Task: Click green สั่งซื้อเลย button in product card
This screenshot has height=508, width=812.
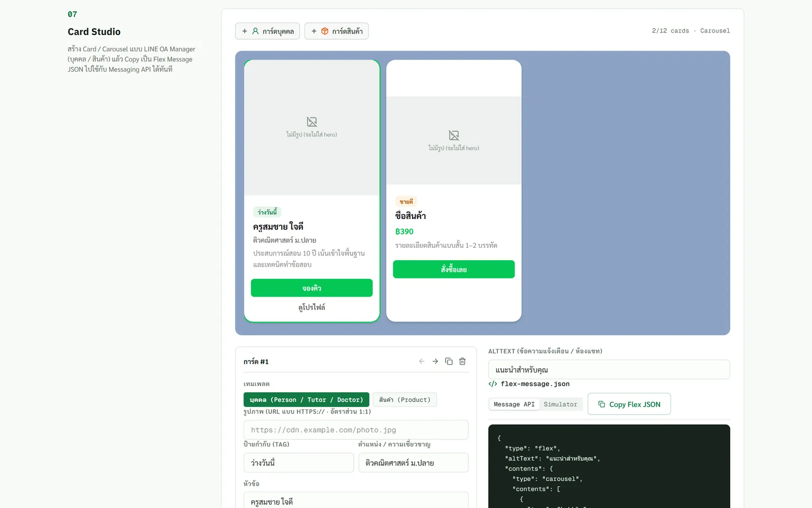Action: coord(454,269)
